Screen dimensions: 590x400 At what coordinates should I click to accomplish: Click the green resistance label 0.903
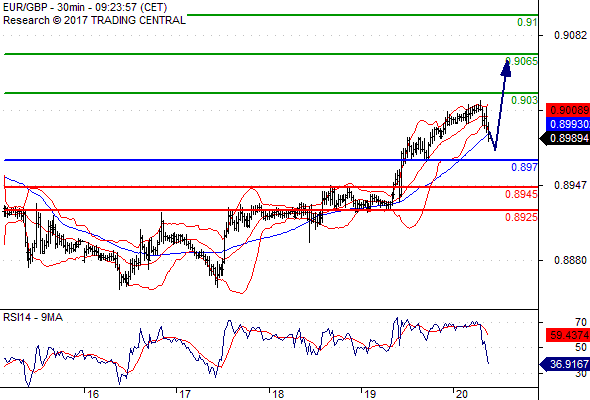pos(524,100)
